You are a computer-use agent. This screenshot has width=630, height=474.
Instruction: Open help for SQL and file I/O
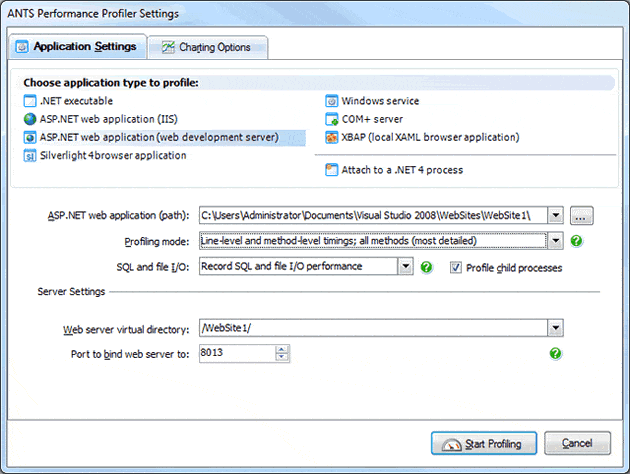(426, 267)
